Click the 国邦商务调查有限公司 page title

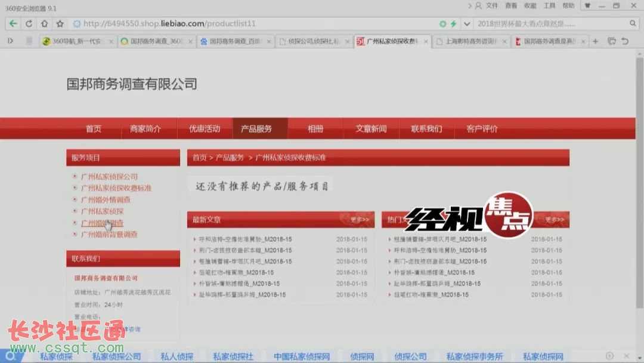(x=132, y=84)
